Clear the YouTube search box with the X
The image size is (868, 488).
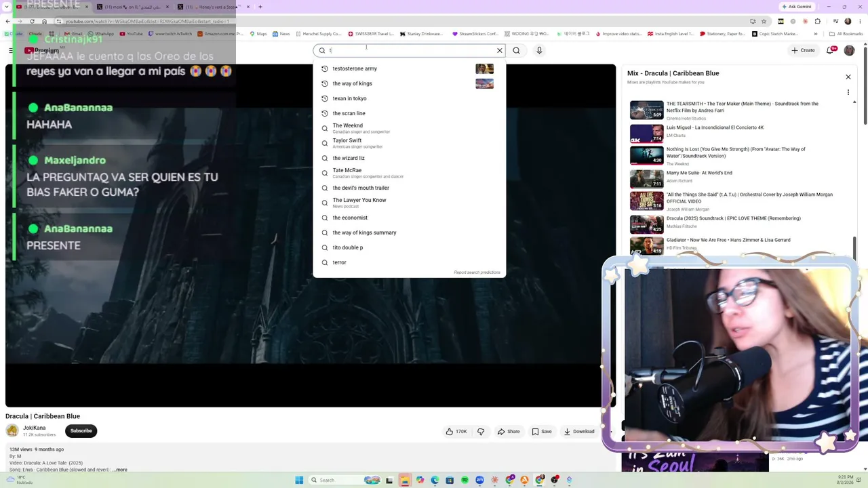point(500,50)
